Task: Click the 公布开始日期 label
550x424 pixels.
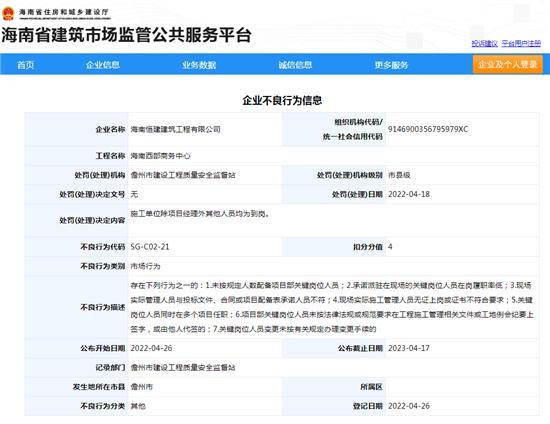Action: 102,348
